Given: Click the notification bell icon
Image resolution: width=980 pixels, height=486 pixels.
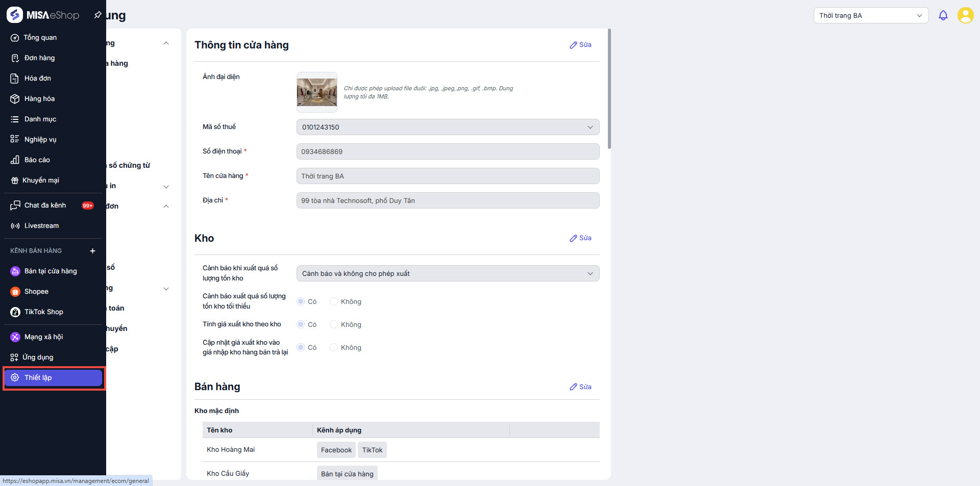Looking at the screenshot, I should [x=943, y=15].
